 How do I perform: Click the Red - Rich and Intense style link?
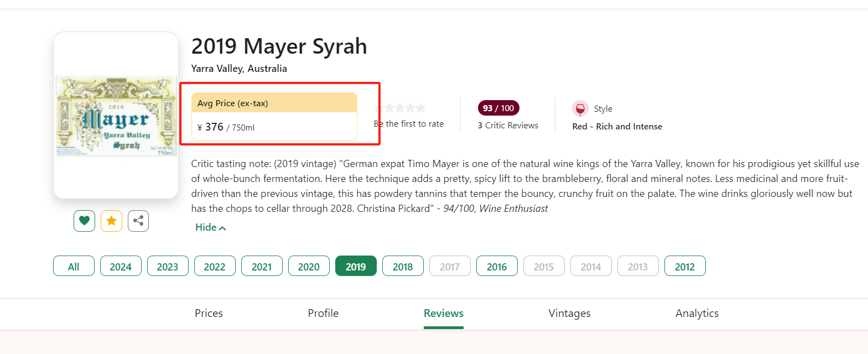[x=617, y=127]
